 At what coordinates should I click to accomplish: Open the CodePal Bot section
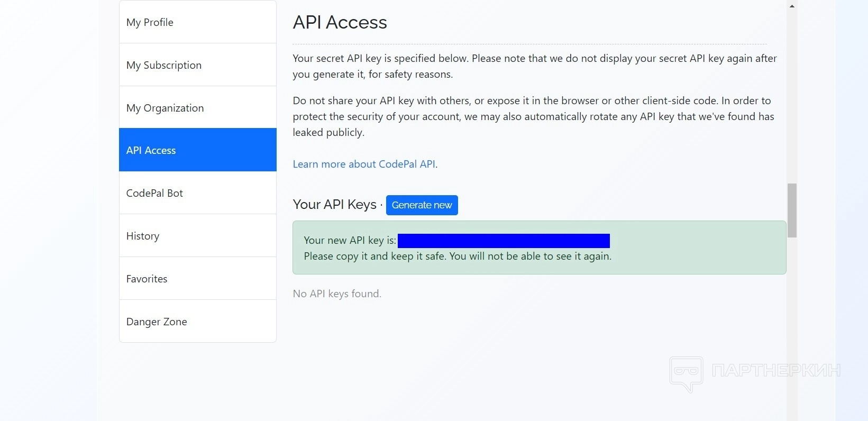(x=198, y=193)
